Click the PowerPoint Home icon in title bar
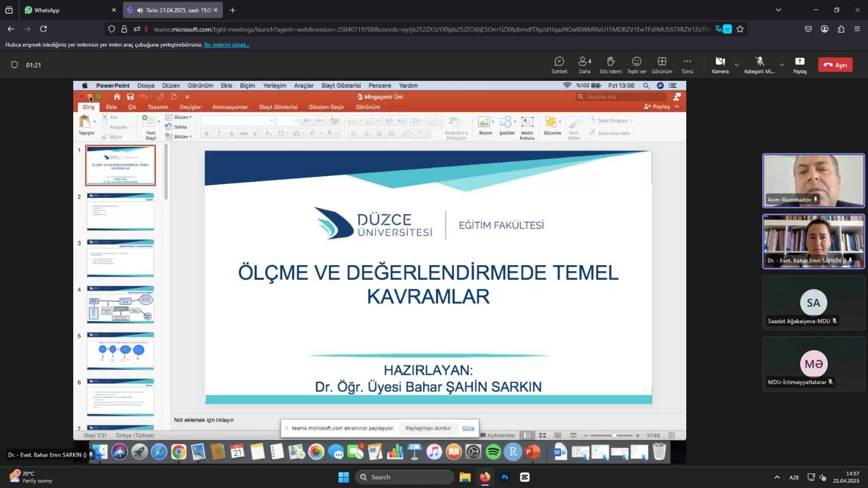The height and width of the screenshot is (488, 868). coord(117,97)
